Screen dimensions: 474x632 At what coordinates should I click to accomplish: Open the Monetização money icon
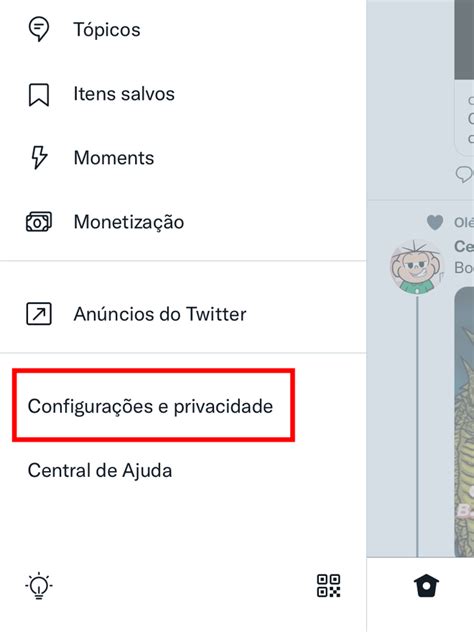coord(39,222)
